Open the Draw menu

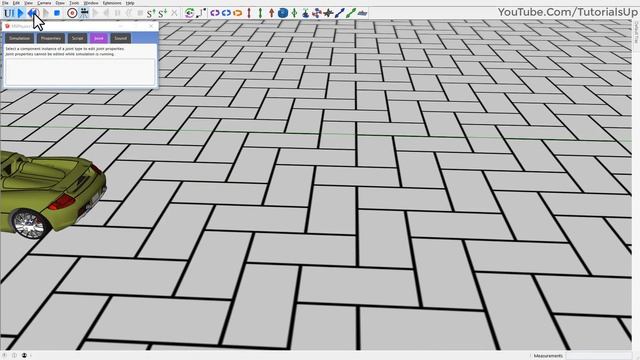pos(60,3)
